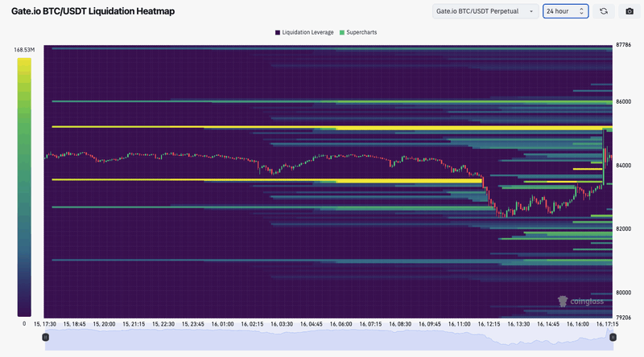Click the 84000 price axis label
644x357 pixels.
pos(623,166)
